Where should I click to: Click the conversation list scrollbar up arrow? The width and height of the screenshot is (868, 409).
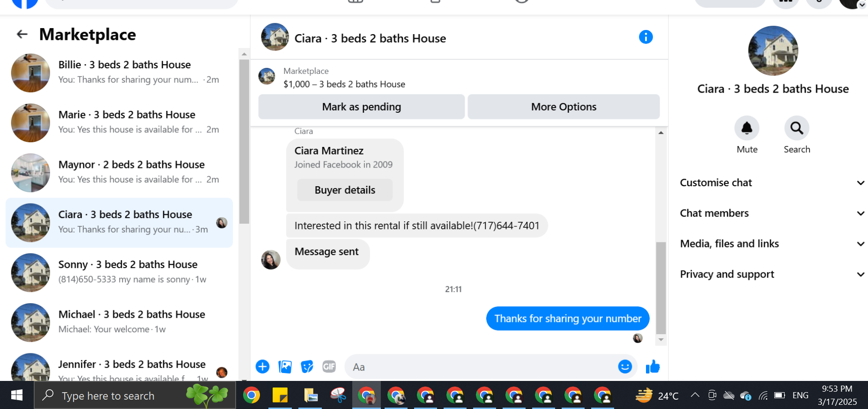[244, 54]
